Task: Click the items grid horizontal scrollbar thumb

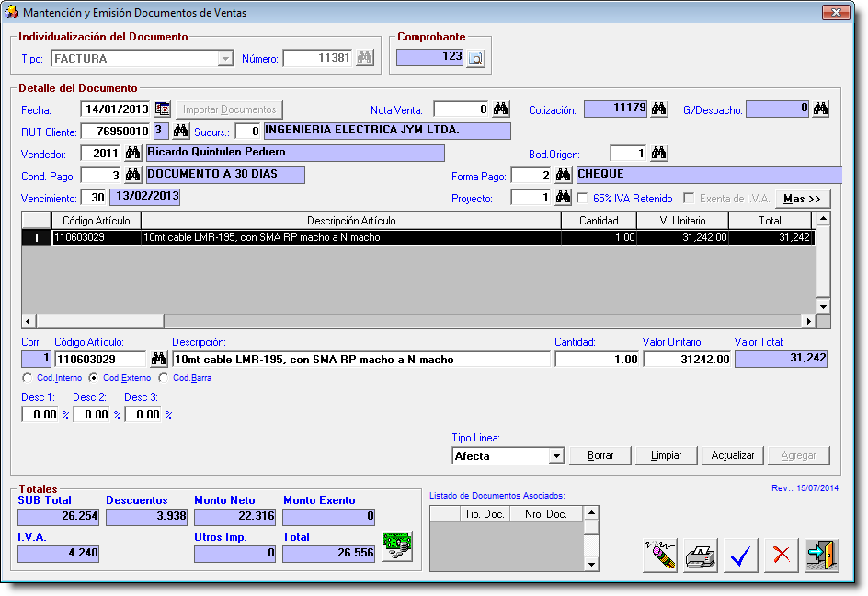Action: (100, 321)
